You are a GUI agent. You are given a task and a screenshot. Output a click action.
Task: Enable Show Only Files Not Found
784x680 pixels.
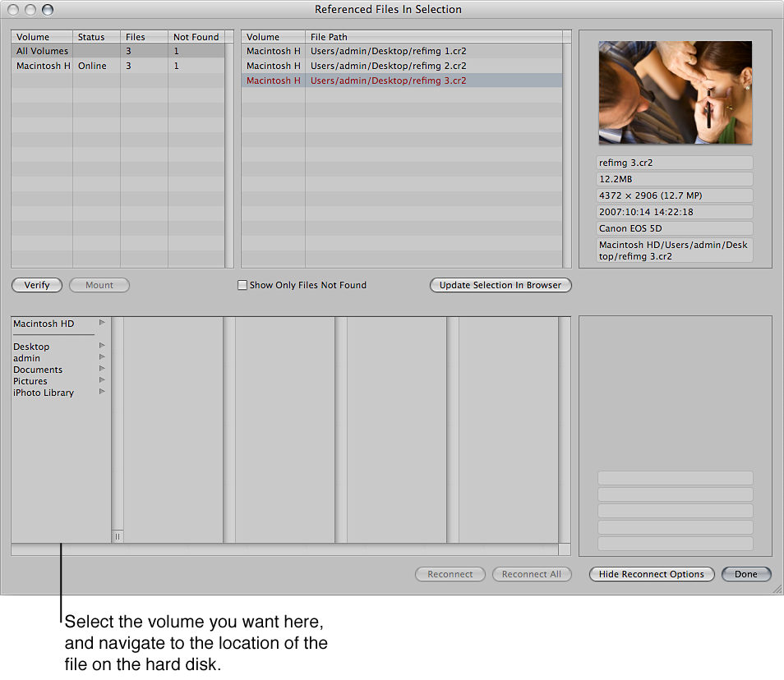tap(242, 285)
